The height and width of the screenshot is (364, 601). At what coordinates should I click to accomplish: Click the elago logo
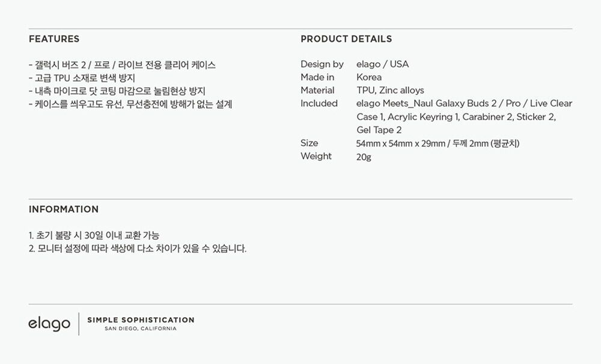point(49,324)
